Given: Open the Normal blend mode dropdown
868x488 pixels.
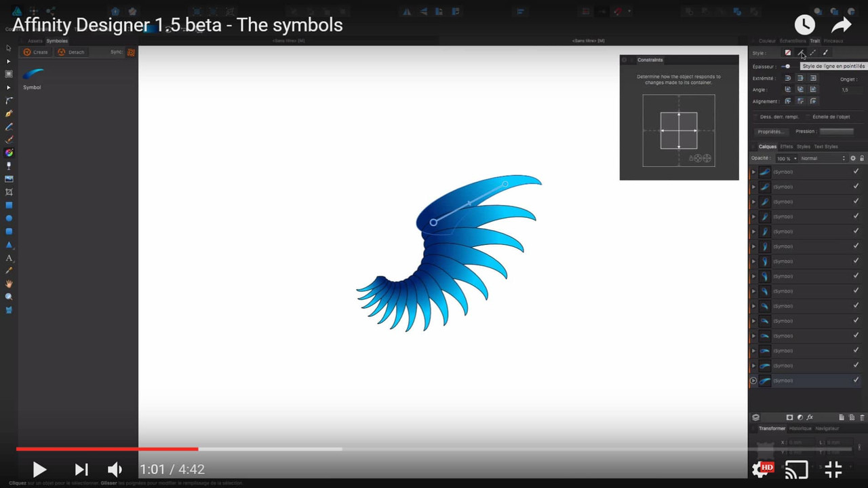Looking at the screenshot, I should pos(823,158).
